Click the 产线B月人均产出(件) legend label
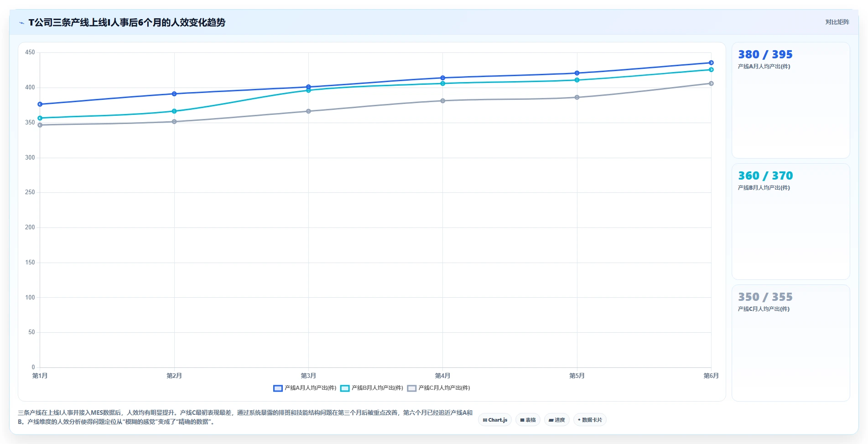The image size is (868, 444). pyautogui.click(x=377, y=388)
